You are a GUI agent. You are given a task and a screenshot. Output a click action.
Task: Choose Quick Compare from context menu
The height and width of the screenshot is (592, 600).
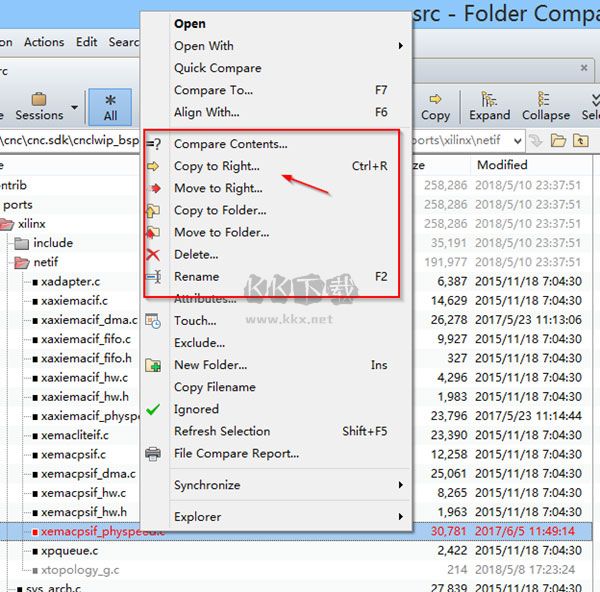(217, 68)
